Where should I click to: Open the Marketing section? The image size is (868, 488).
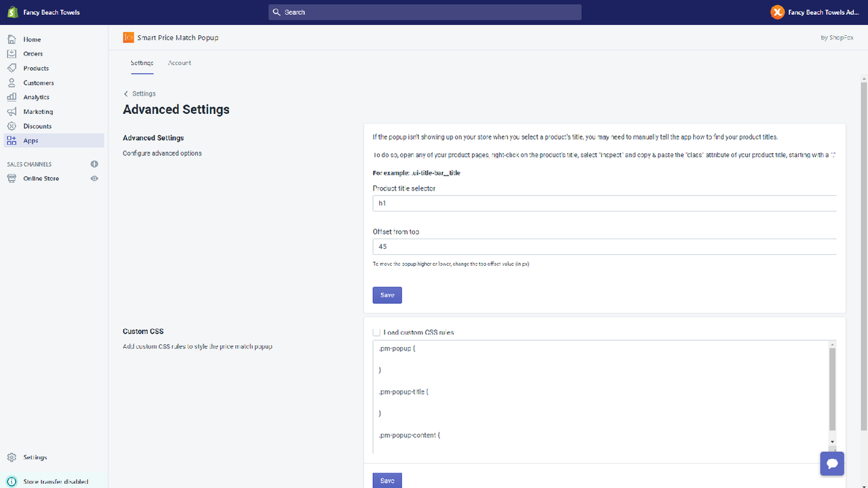tap(37, 111)
